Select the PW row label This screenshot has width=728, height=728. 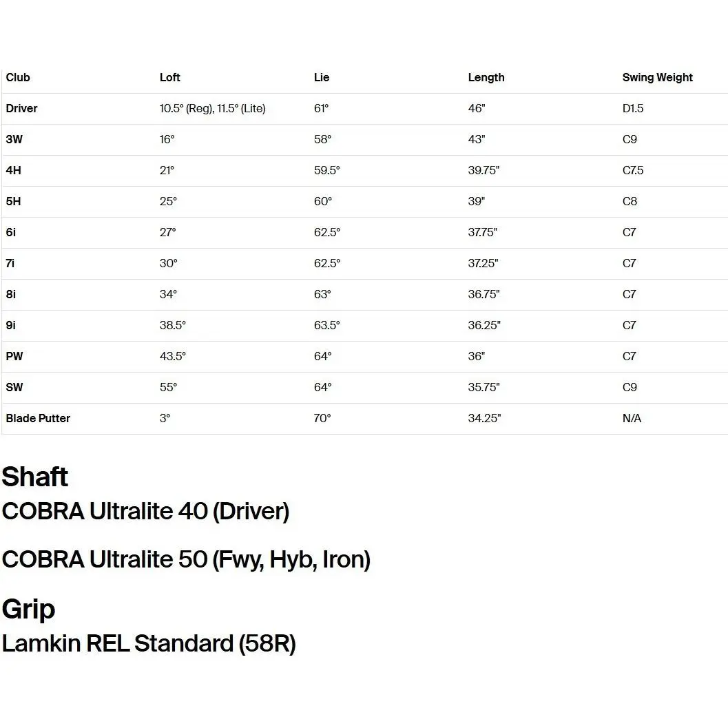tap(14, 357)
